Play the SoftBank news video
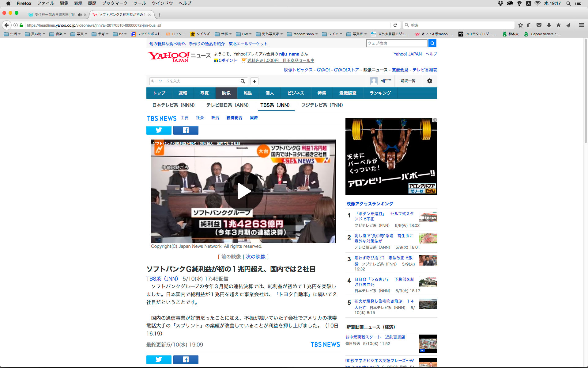Screen dimensions: 588x368 (243, 191)
